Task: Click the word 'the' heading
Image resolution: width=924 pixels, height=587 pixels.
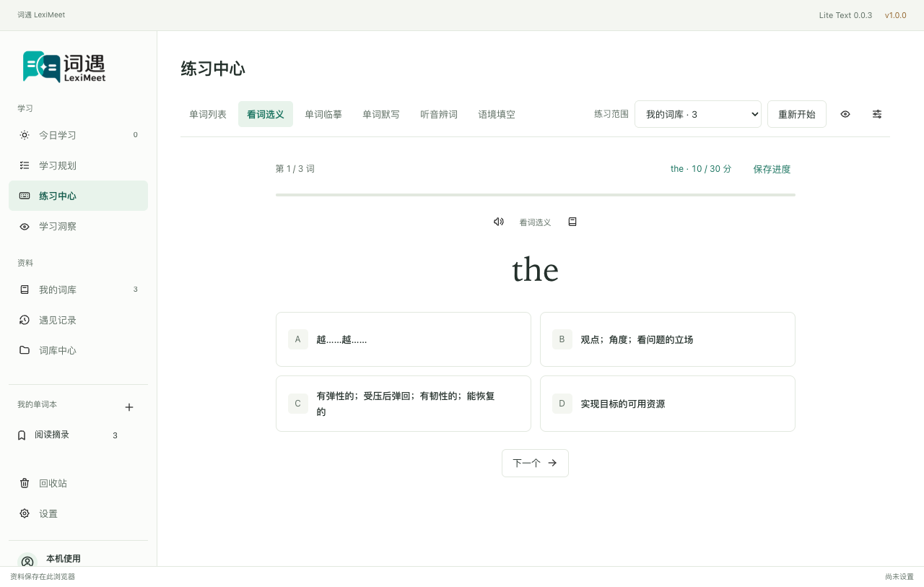Action: coord(536,270)
